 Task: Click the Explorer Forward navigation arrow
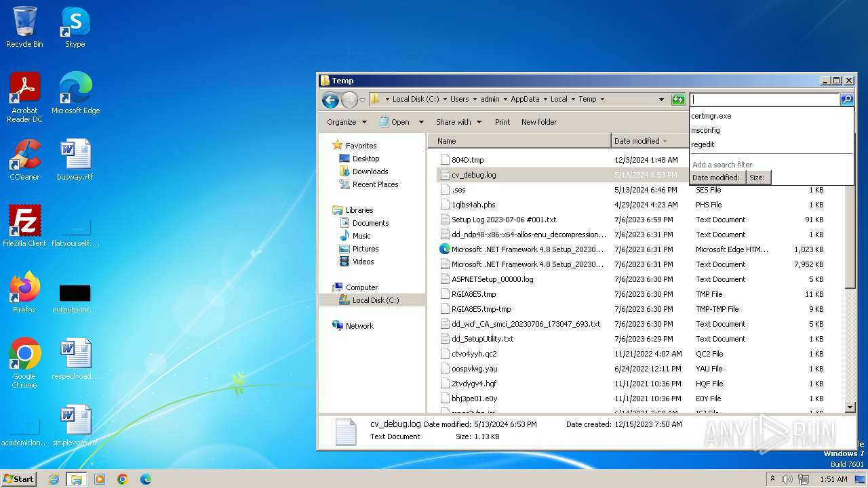(349, 100)
